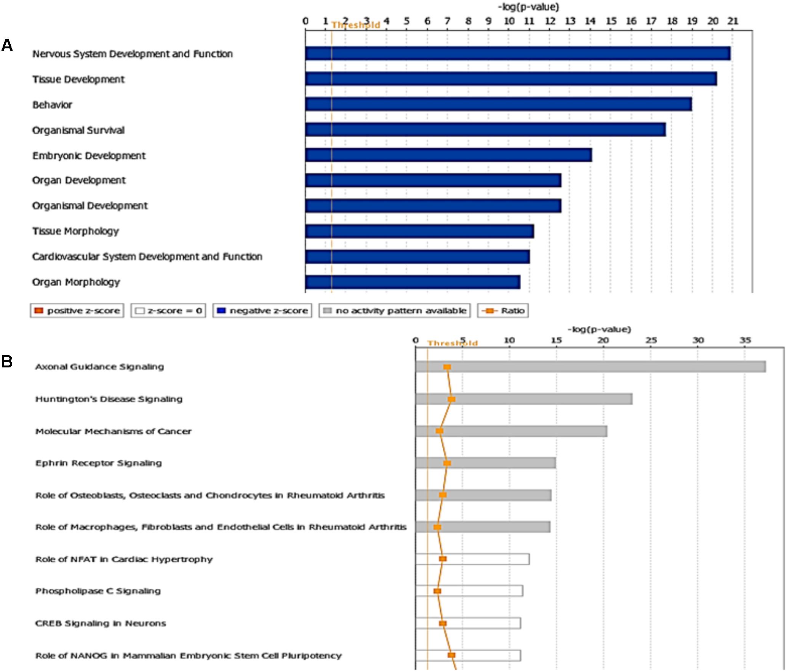Click the orange positive z-score swatch
Viewport: 787px width, 672px height.
click(38, 311)
